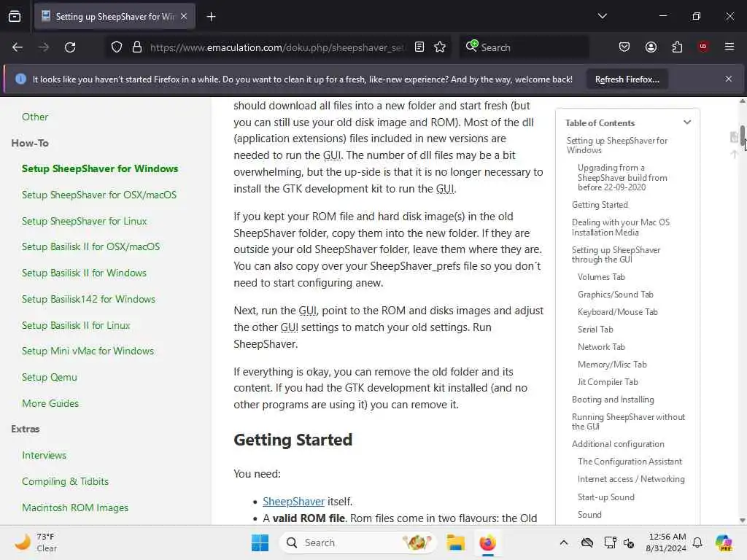Jump to Additional configuration section

click(x=618, y=444)
